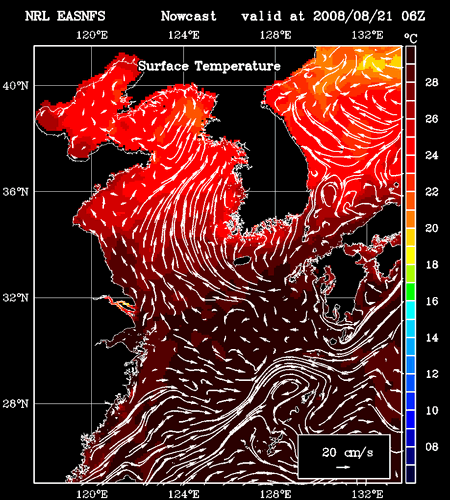Click the 28°N latitude axis label
The width and height of the screenshot is (450, 500).
[x=16, y=404]
